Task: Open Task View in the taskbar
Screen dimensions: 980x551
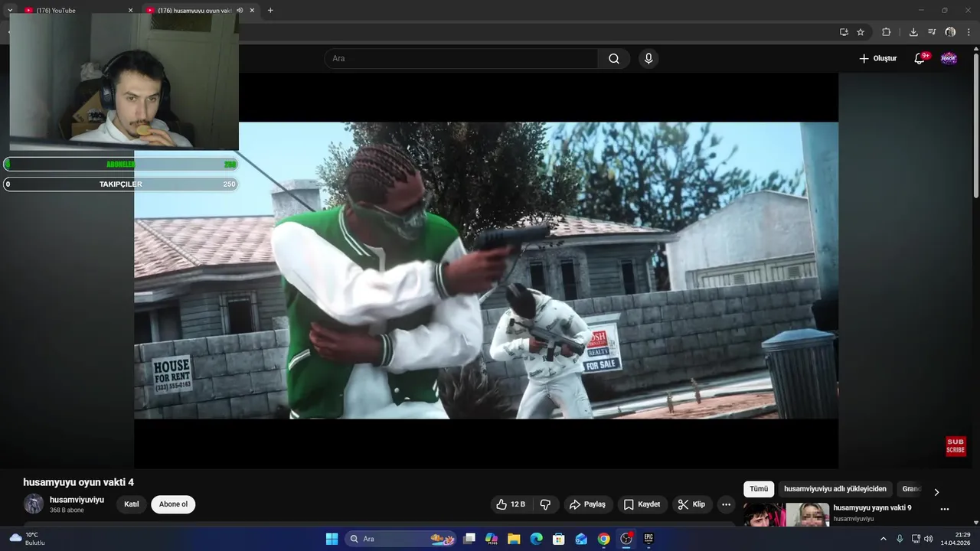Action: pos(469,539)
